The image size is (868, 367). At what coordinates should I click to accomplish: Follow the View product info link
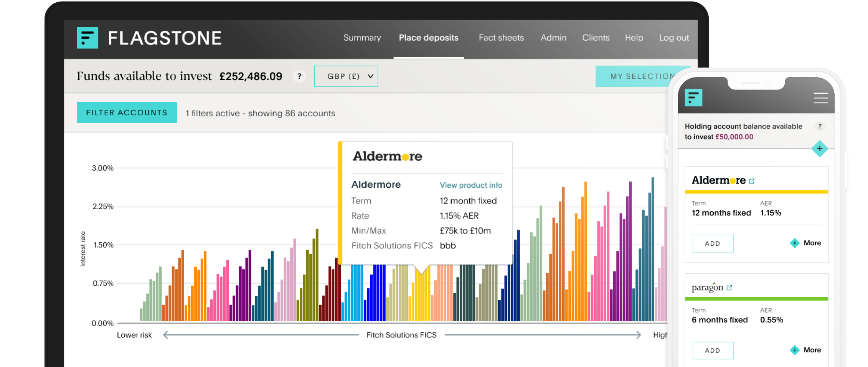tap(471, 185)
